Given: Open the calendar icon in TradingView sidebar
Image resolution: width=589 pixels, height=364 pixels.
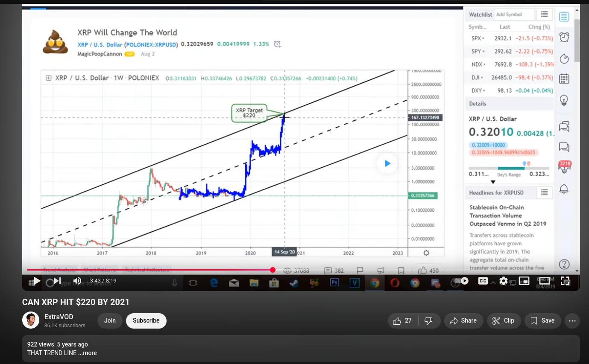Looking at the screenshot, I should (564, 79).
